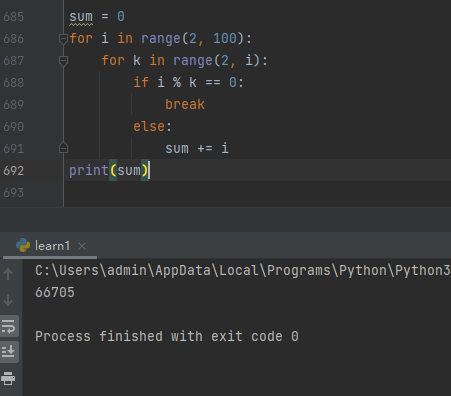The height and width of the screenshot is (396, 451).
Task: Click 'sum += i' on line 691
Action: pyautogui.click(x=197, y=149)
